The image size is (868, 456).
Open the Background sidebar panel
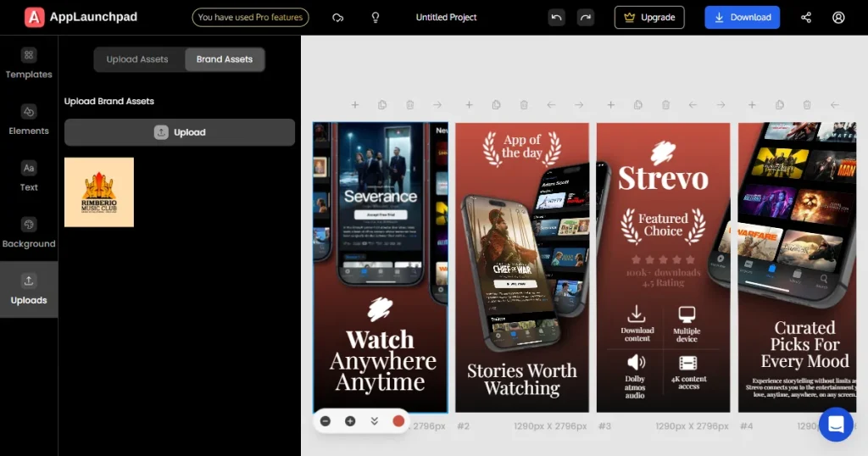point(29,233)
